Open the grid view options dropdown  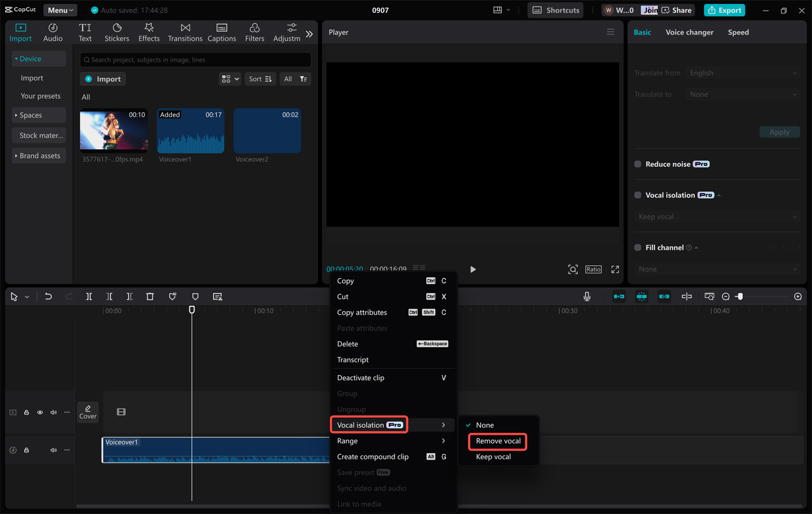point(230,79)
